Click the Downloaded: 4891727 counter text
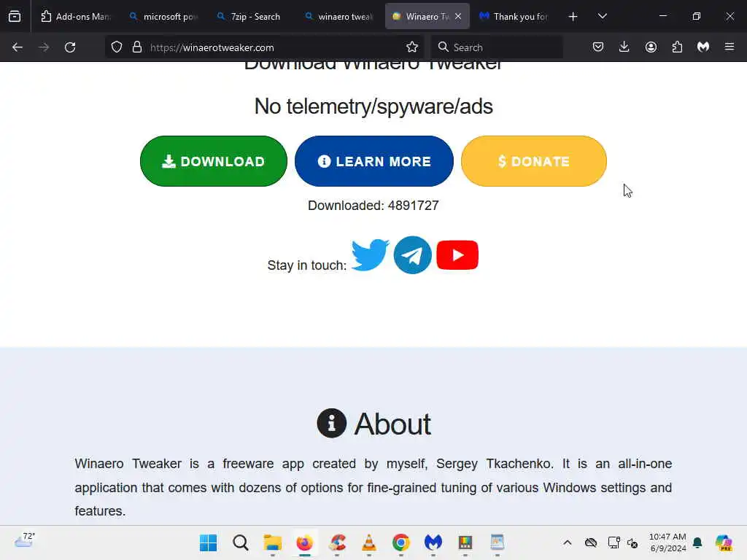747x560 pixels. (373, 206)
